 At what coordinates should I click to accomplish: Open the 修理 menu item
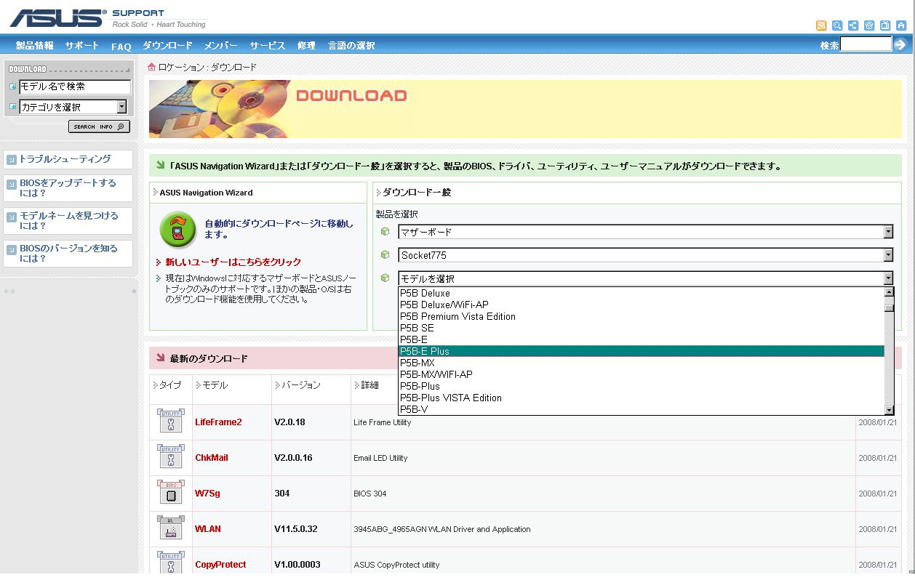tap(306, 46)
